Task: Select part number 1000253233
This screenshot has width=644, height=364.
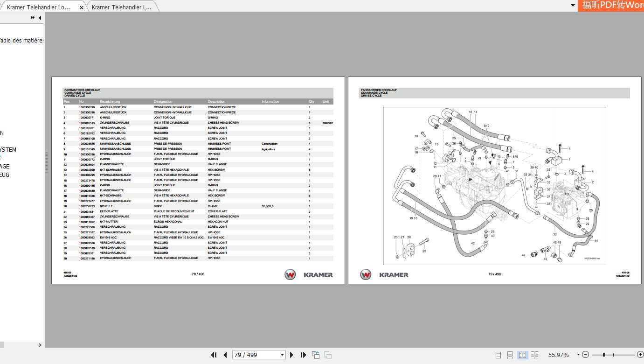Action: (87, 206)
